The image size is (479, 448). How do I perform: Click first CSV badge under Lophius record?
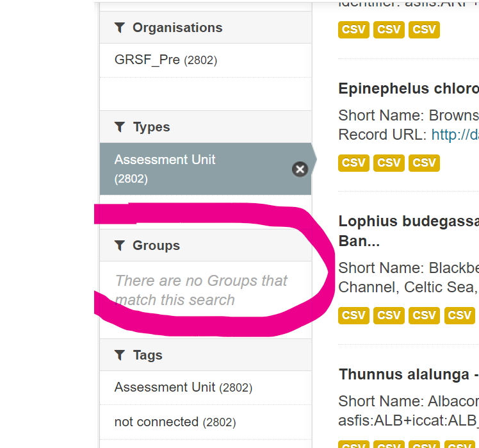[x=353, y=315]
